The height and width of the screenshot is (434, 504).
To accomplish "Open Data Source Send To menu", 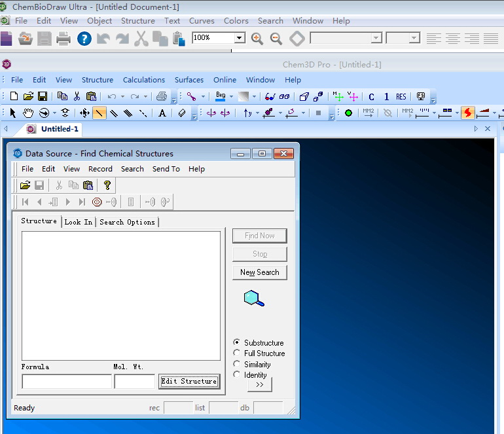I will pos(166,169).
